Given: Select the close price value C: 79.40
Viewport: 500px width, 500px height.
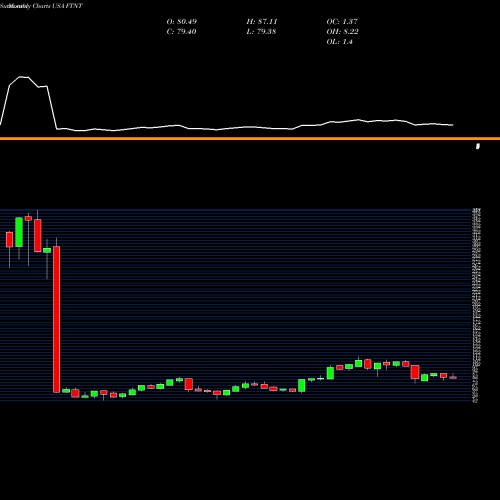Looking at the screenshot, I should [181, 32].
